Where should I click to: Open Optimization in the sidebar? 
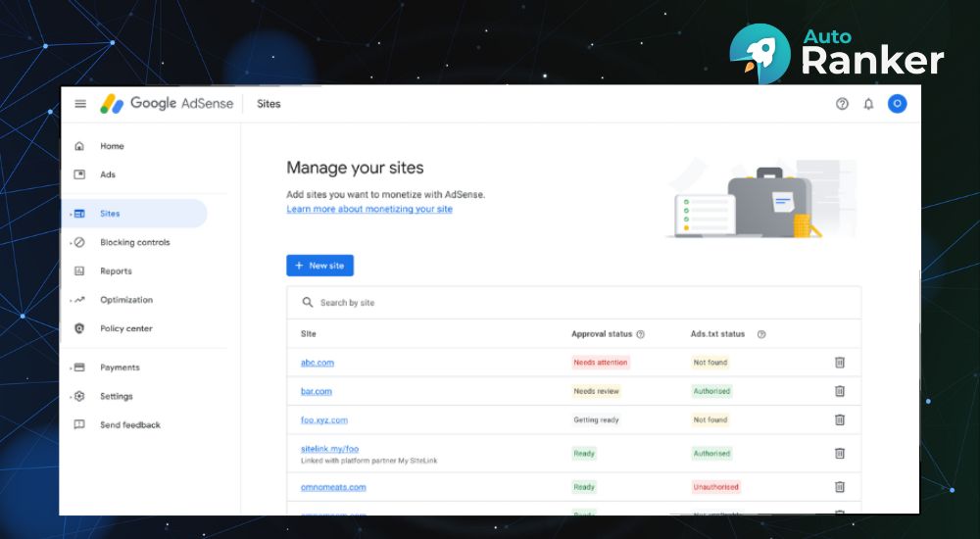pos(126,300)
